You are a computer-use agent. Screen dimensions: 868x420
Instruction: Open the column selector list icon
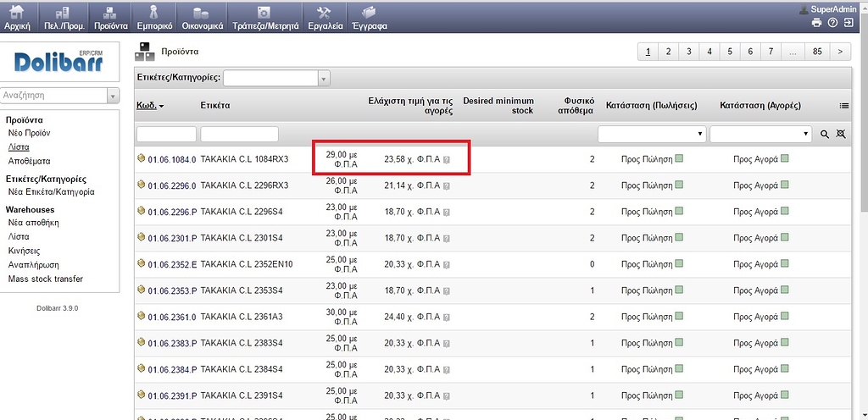tap(844, 106)
